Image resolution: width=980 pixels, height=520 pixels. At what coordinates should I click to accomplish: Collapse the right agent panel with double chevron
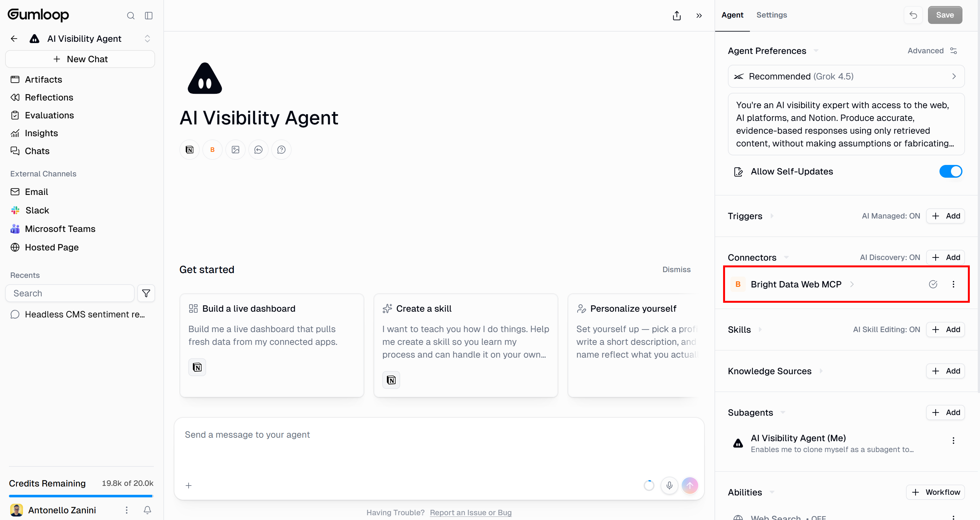click(x=699, y=16)
